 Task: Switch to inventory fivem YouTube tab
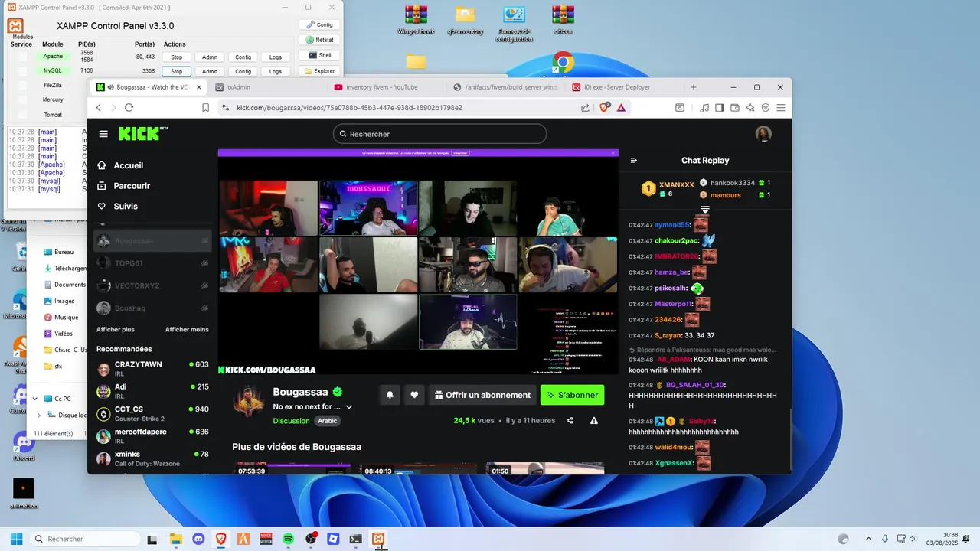[x=386, y=87]
